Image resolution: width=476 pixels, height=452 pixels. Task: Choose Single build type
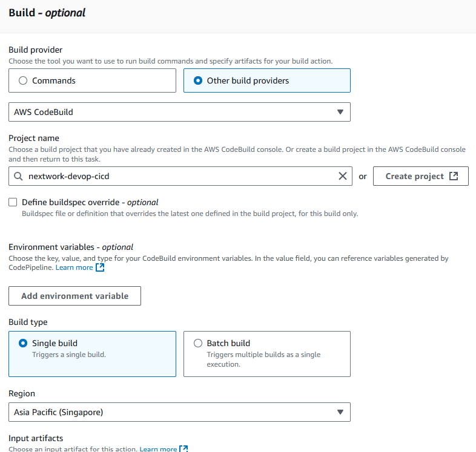click(x=92, y=354)
